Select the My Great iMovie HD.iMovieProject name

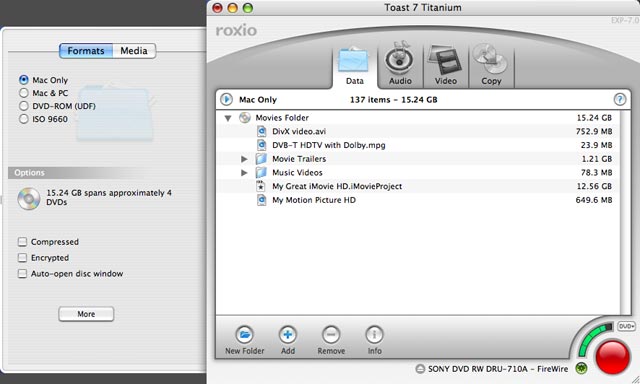click(x=337, y=186)
